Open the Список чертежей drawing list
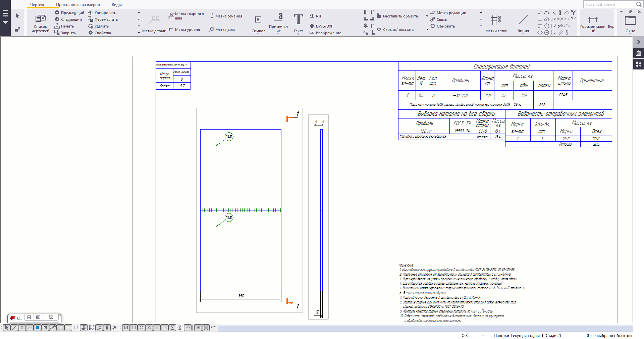This screenshot has width=644, height=339. click(x=40, y=23)
